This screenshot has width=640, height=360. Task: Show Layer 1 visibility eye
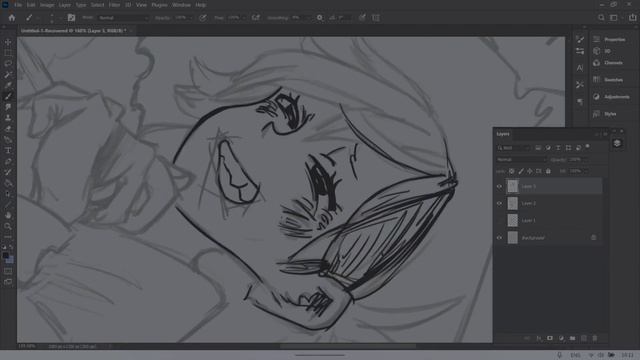coord(499,220)
